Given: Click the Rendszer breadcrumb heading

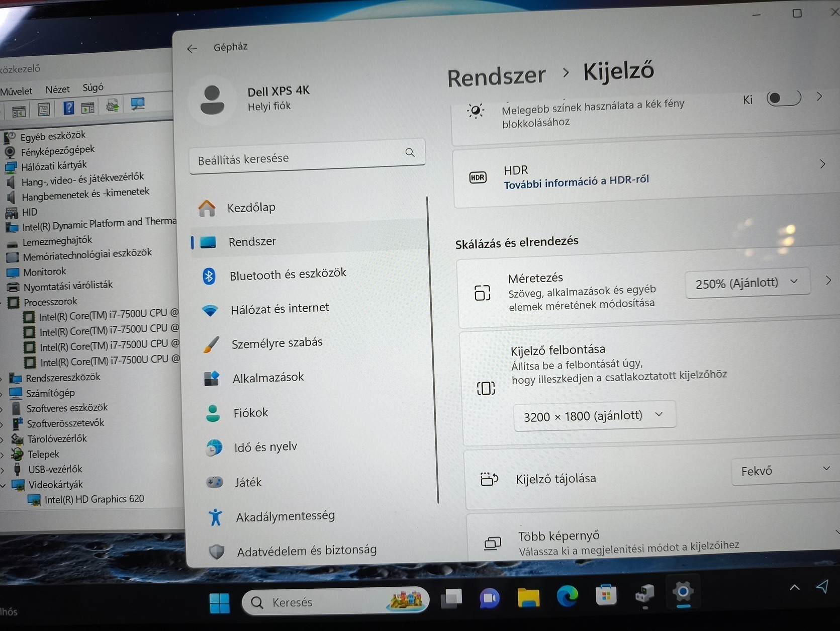Looking at the screenshot, I should (496, 77).
